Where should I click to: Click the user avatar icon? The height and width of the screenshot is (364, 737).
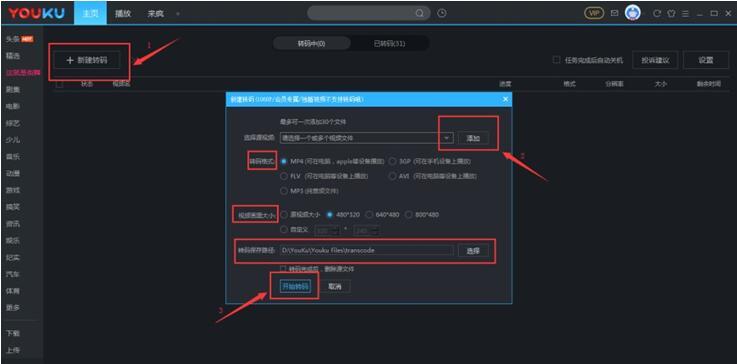click(x=632, y=13)
